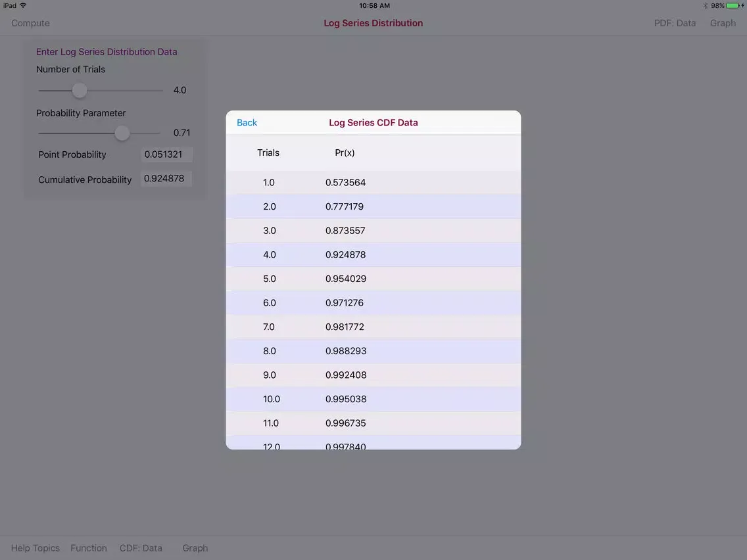Tap Back in the CDF Data popup
This screenshot has width=747, height=560.
pos(247,122)
